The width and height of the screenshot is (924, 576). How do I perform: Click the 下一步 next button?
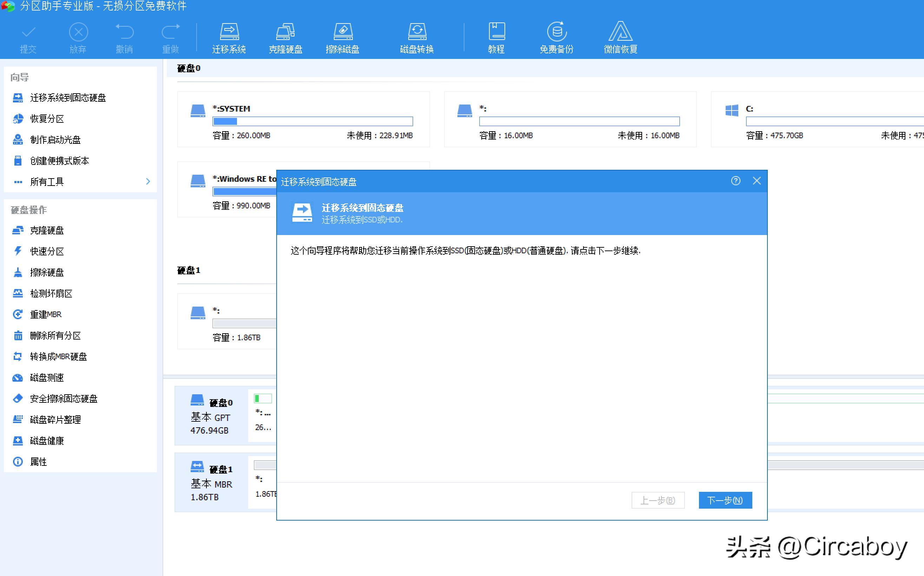coord(725,500)
